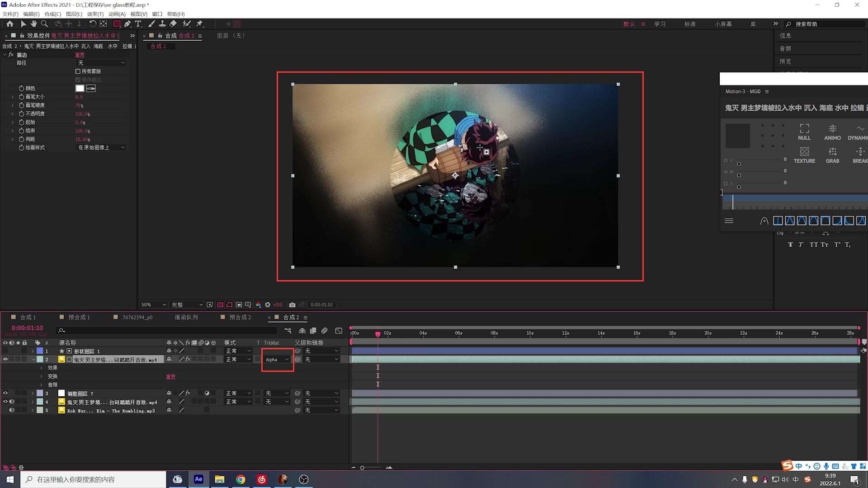Activate the Zoom magnifier tool
Image resolution: width=868 pixels, height=488 pixels.
point(44,24)
